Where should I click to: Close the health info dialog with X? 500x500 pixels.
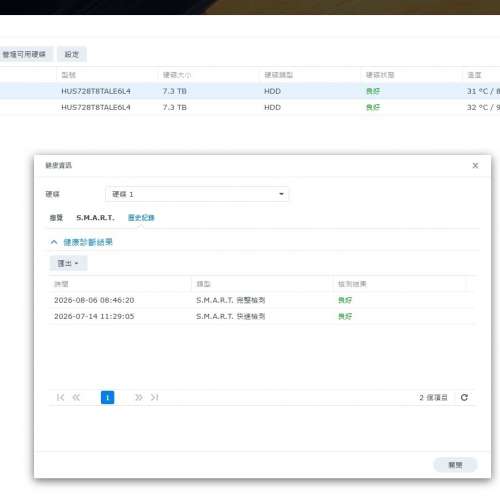475,165
